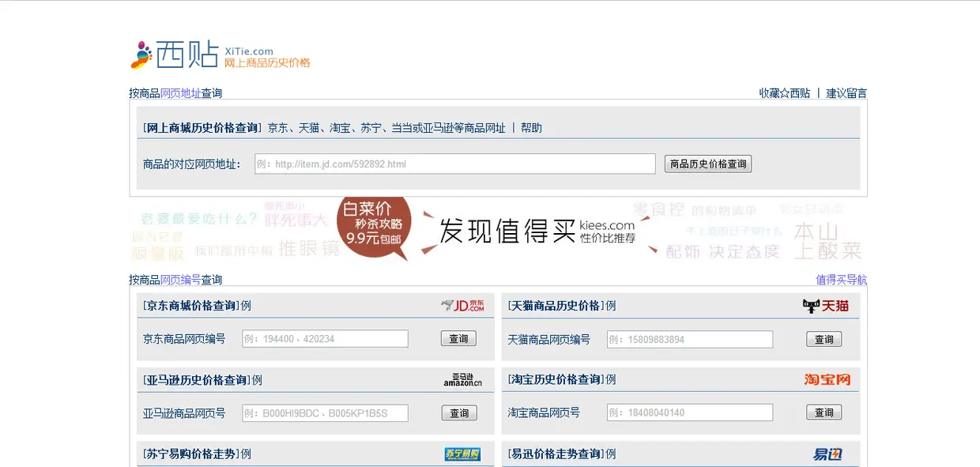The width and height of the screenshot is (980, 467).
Task: Click the 发现值得买 kiees.com banner text
Action: pyautogui.click(x=537, y=231)
